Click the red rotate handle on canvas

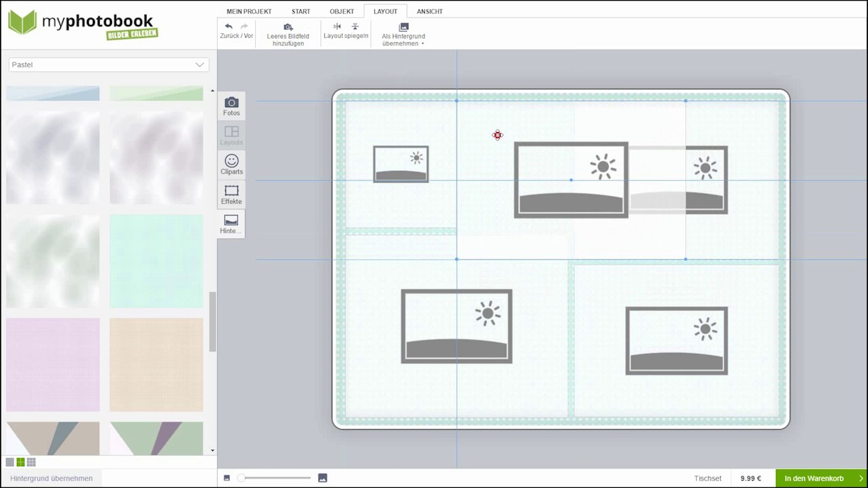coord(498,136)
